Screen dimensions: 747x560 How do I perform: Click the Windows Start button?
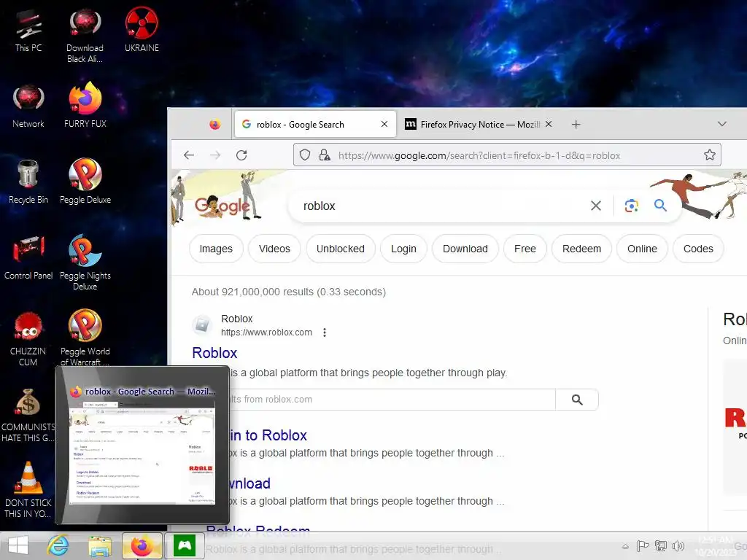click(x=18, y=545)
